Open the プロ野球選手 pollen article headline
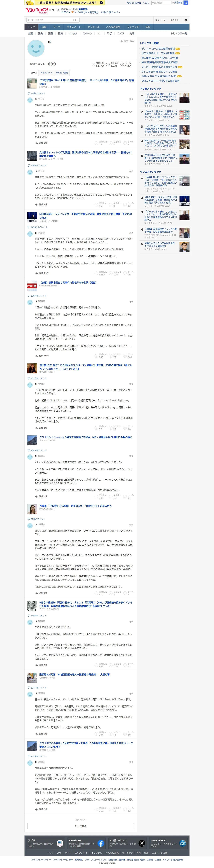 [87, 82]
